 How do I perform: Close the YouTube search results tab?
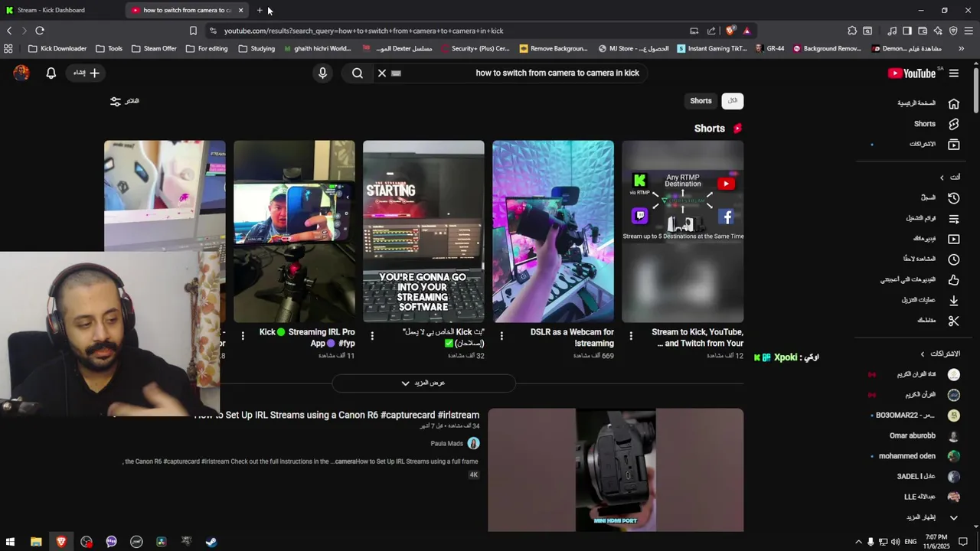(240, 10)
